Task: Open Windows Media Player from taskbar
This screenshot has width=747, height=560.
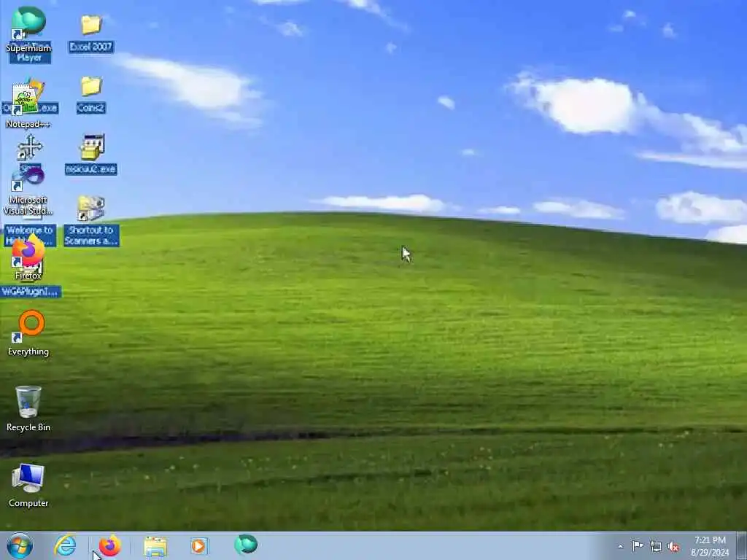Action: tap(198, 545)
